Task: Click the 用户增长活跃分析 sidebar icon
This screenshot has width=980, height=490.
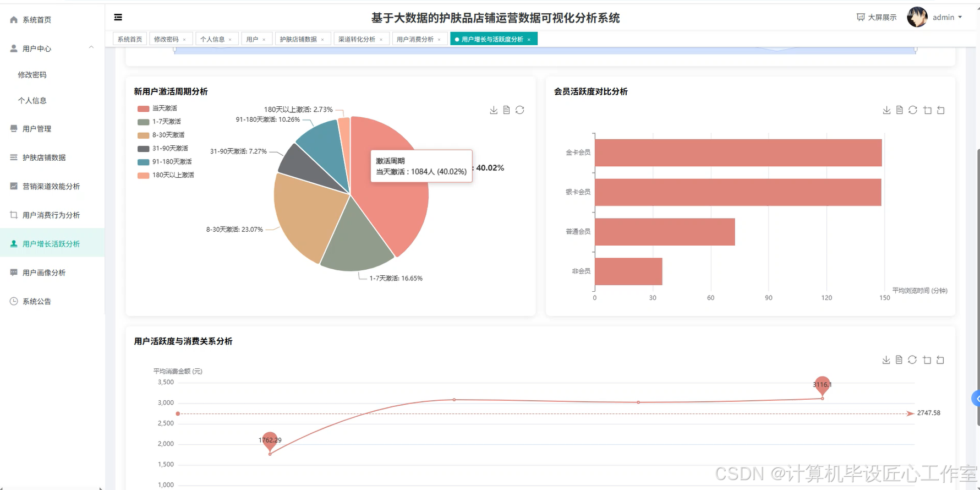Action: [x=14, y=243]
